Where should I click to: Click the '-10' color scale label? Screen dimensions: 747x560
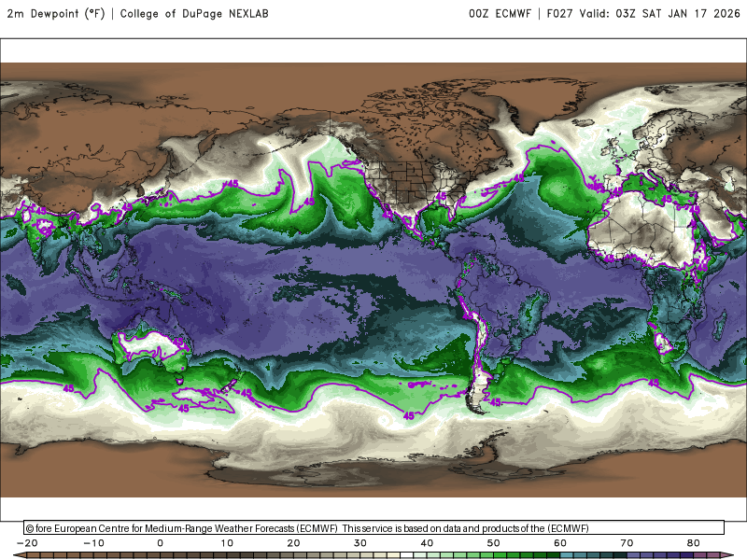[94, 543]
